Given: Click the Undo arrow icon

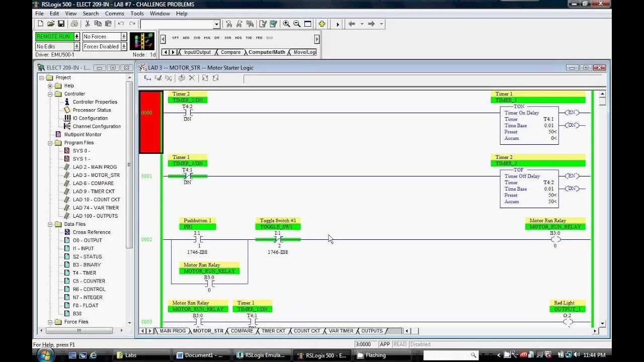Looking at the screenshot, I should coord(121,24).
